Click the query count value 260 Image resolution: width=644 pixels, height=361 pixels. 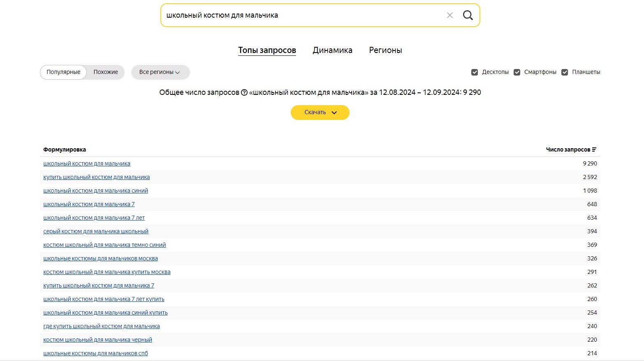[592, 299]
